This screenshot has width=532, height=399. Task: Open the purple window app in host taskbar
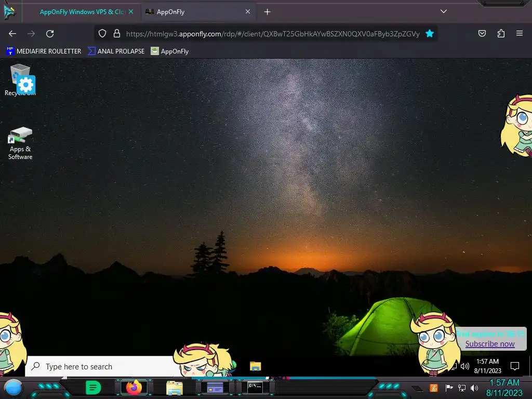[x=215, y=388]
